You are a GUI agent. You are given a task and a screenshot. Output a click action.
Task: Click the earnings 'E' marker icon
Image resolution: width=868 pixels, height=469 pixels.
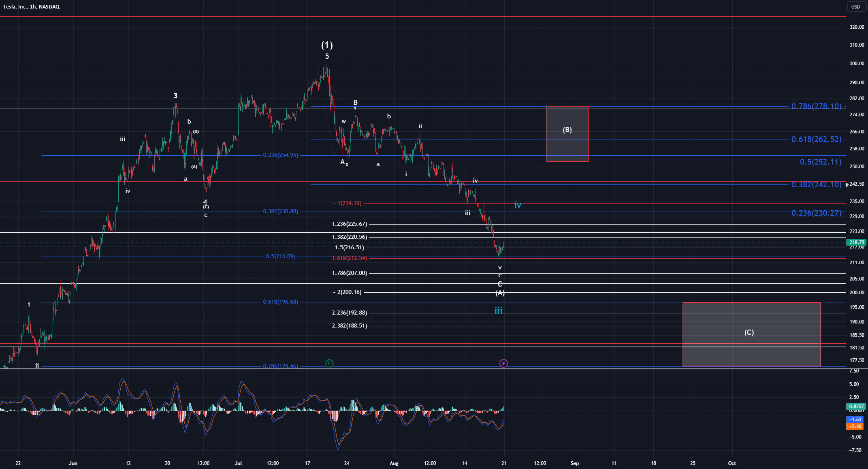(x=329, y=363)
